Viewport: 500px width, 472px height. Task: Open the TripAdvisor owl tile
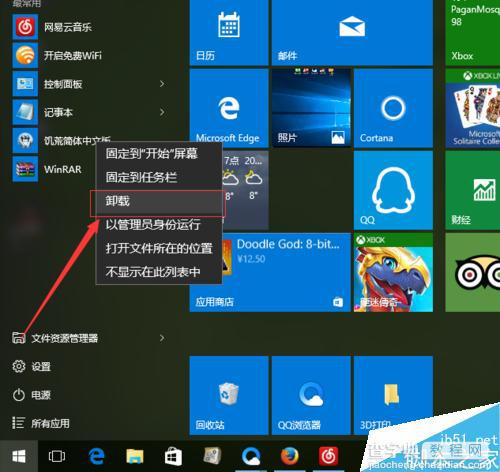pyautogui.click(x=473, y=272)
